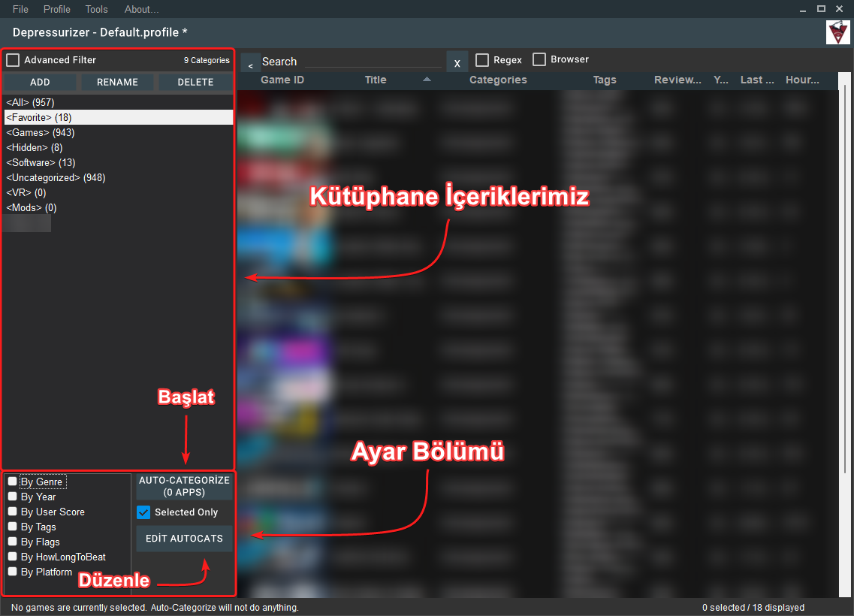Check the By Tags autocat
This screenshot has height=616, width=854.
pos(13,527)
